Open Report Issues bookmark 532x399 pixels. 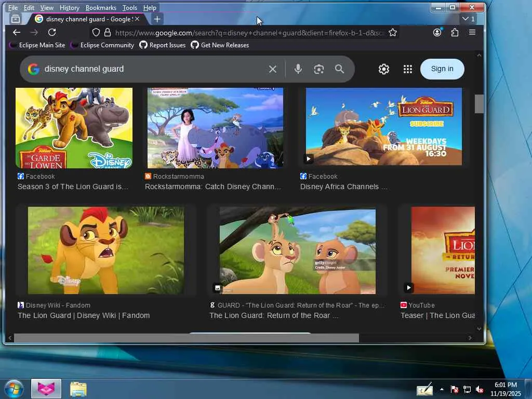[x=163, y=45]
